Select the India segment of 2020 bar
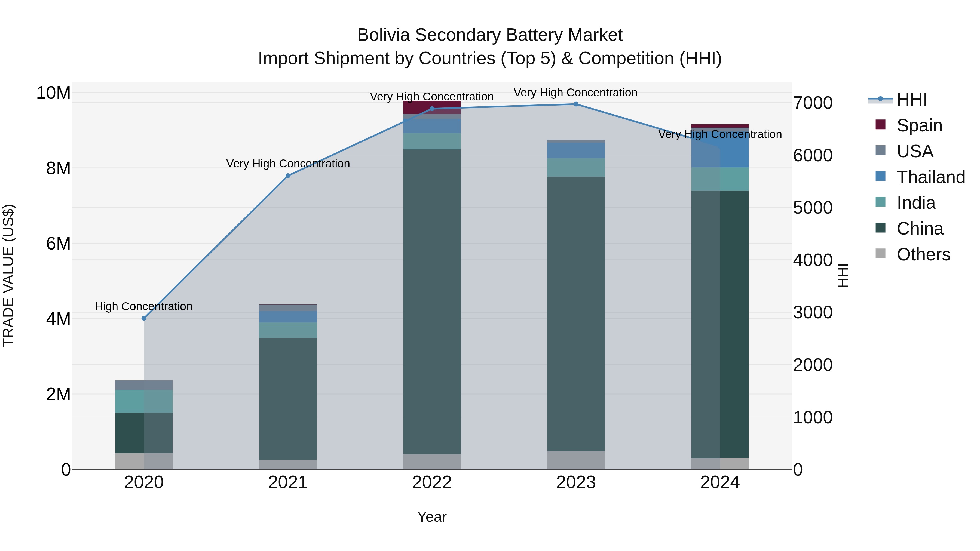This screenshot has height=551, width=980. (144, 402)
